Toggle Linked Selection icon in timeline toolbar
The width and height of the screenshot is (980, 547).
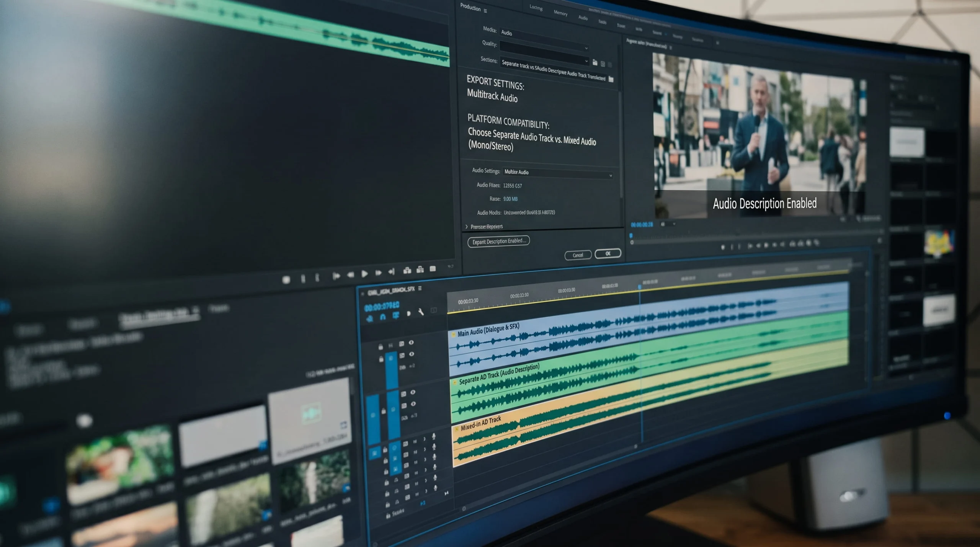(x=396, y=315)
